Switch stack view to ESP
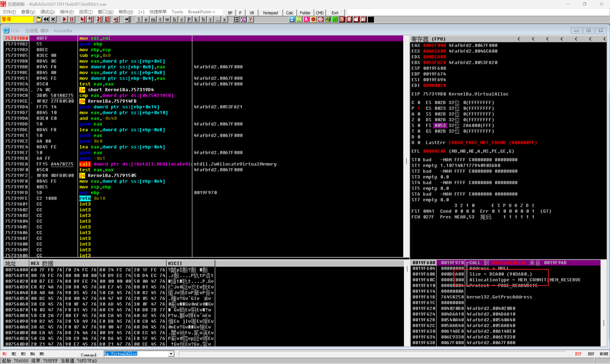 click(x=578, y=354)
